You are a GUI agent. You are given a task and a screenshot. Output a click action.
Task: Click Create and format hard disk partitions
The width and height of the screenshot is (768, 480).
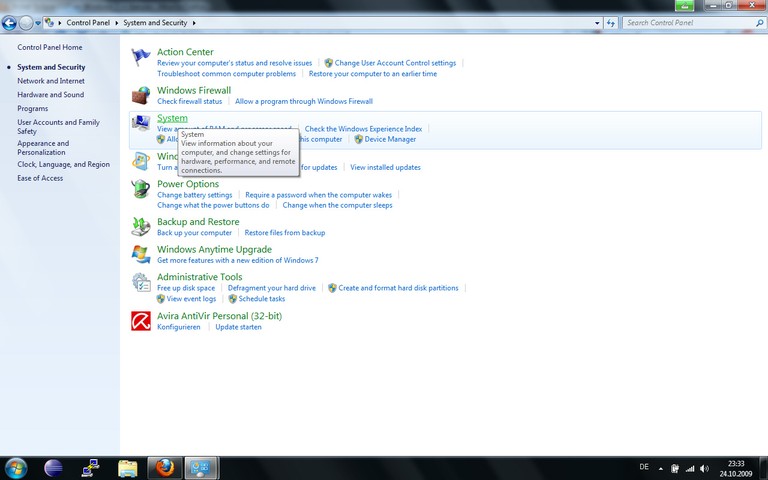pyautogui.click(x=398, y=288)
